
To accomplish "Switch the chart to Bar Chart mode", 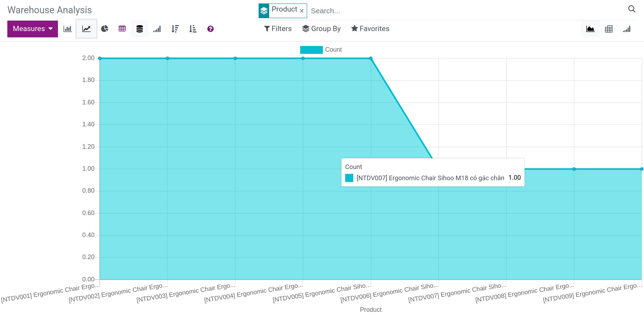I will point(67,29).
